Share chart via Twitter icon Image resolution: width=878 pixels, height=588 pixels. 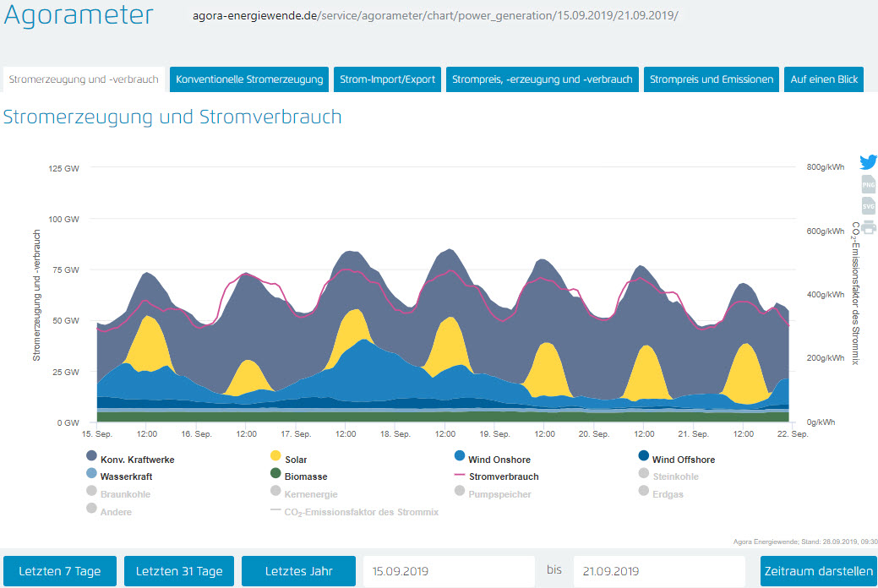pyautogui.click(x=868, y=162)
